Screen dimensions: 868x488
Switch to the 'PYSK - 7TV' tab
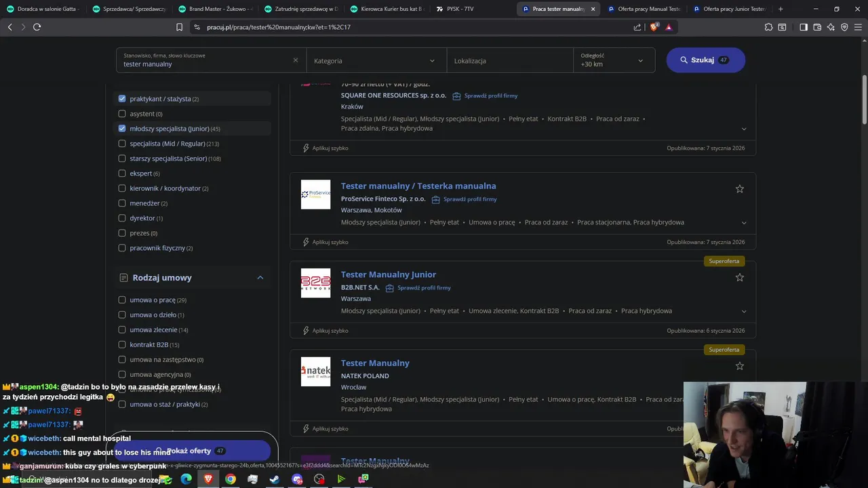click(x=472, y=9)
